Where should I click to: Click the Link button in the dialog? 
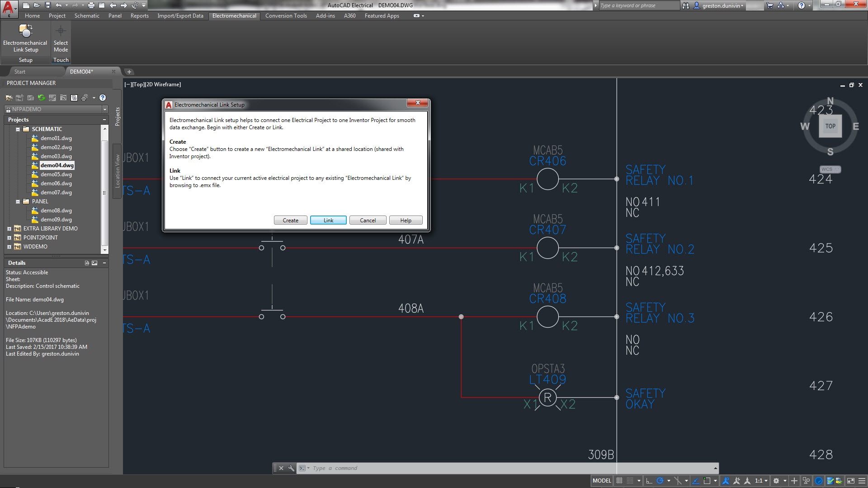coord(328,220)
